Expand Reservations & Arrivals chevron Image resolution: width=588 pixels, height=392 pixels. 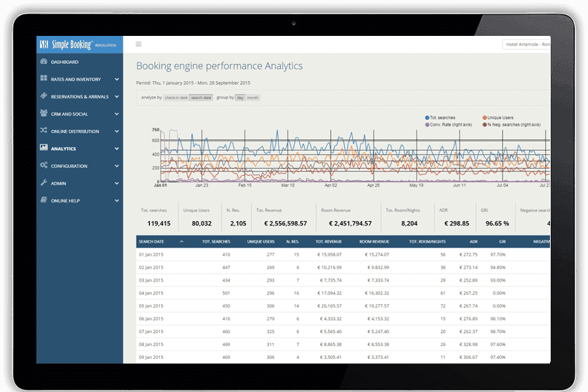point(117,97)
